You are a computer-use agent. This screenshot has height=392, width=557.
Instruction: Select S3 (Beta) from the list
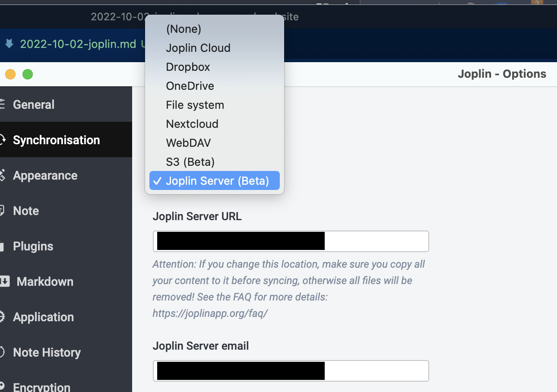click(190, 161)
